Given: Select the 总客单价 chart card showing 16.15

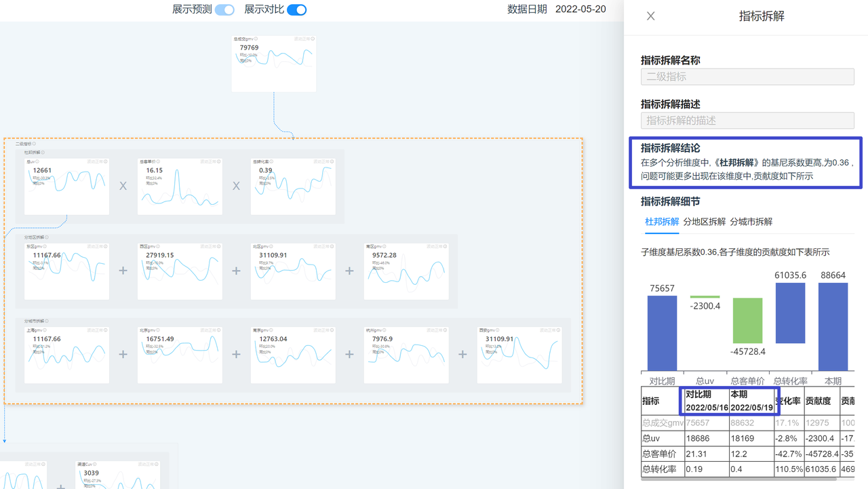Looking at the screenshot, I should tap(180, 187).
